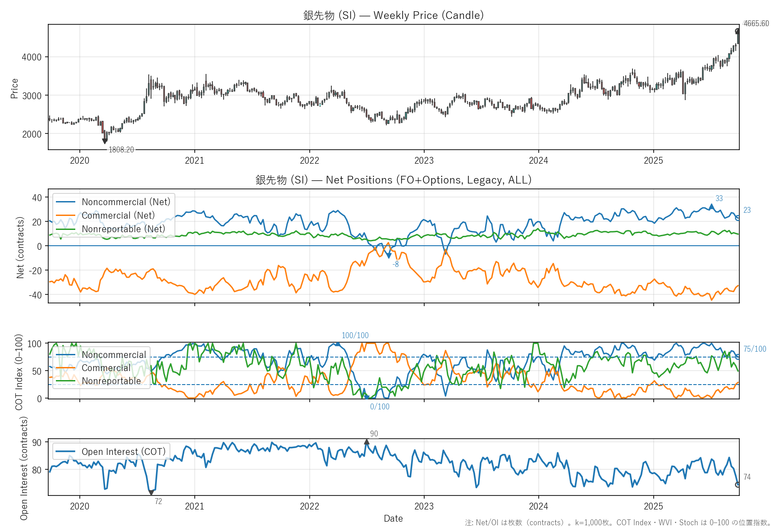This screenshot has height=532, width=779.
Task: Click the 4665.60 price high circle marker
Action: [x=738, y=31]
